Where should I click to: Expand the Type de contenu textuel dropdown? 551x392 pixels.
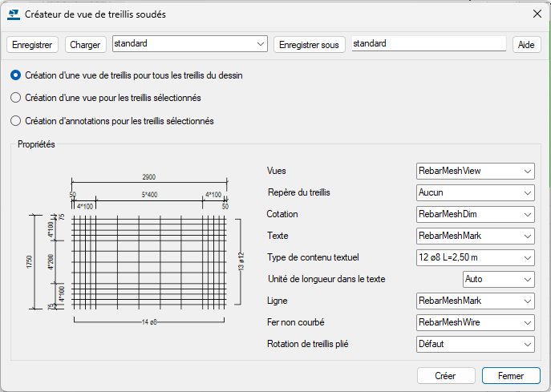[475, 257]
